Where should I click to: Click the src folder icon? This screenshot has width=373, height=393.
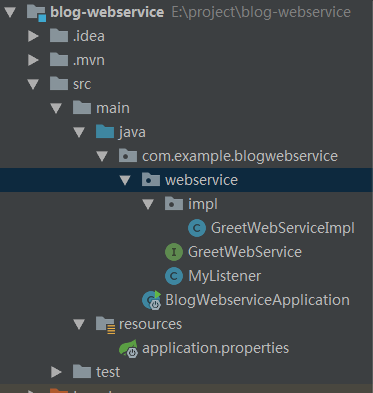coord(59,83)
